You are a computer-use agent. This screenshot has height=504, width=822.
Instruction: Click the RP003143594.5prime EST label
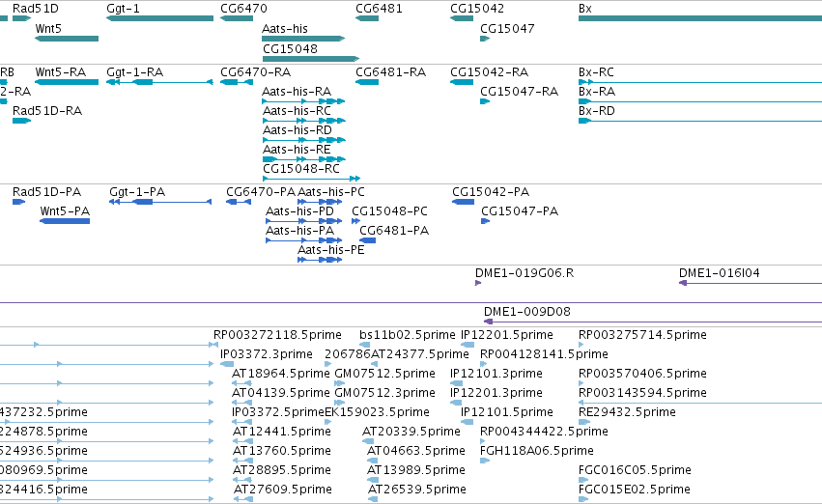pos(642,393)
